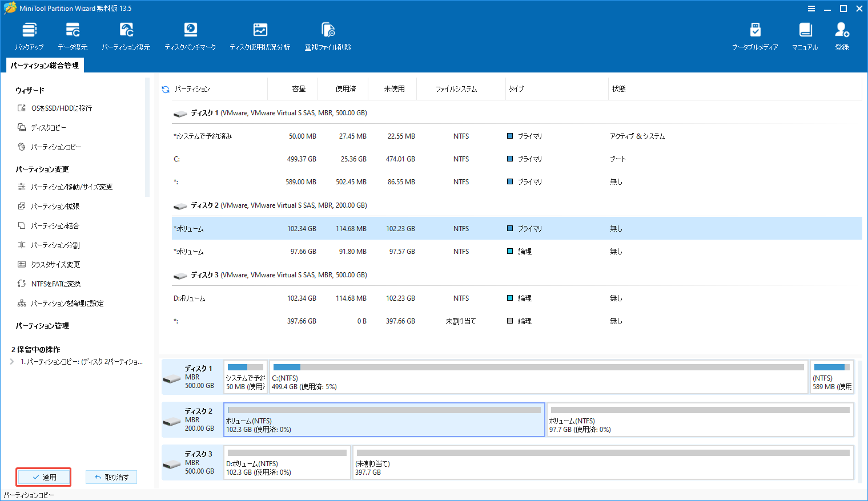868x501 pixels.
Task: Click the 取り消す button
Action: pos(111,477)
